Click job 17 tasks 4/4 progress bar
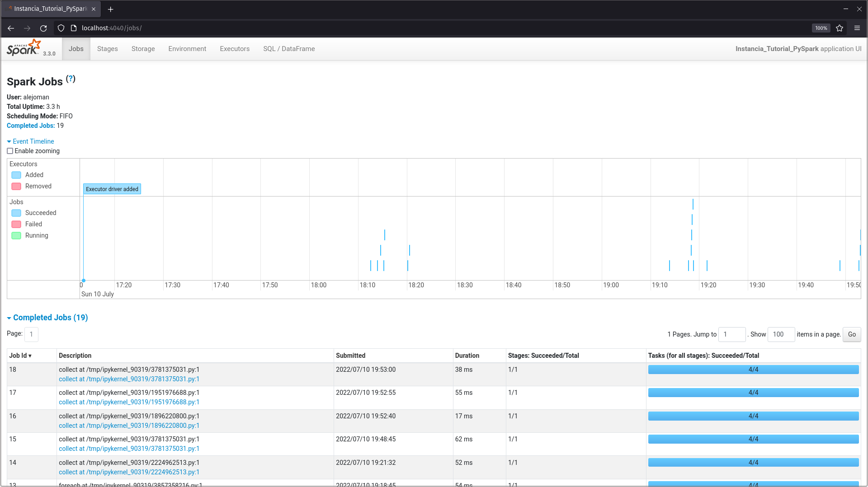This screenshot has width=868, height=487. pos(753,393)
